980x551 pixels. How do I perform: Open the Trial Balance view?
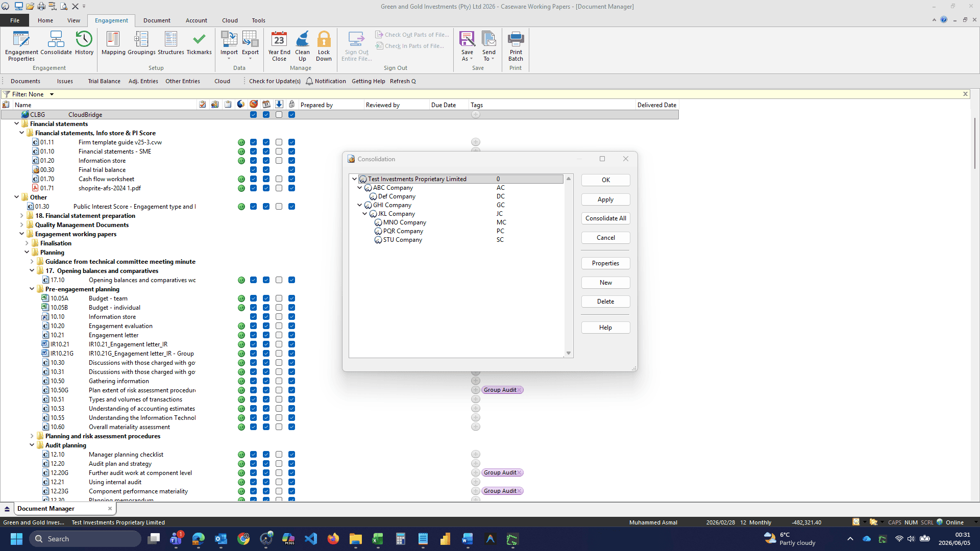[104, 81]
